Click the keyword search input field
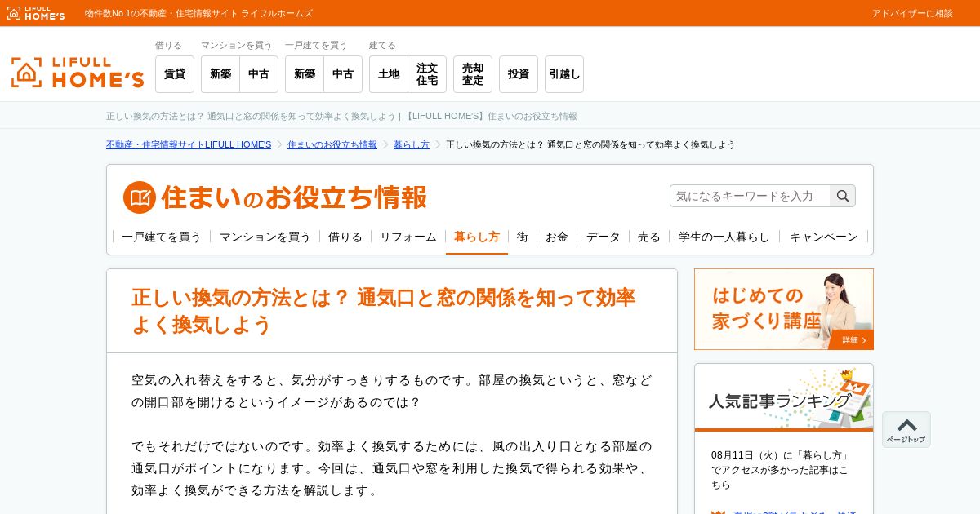 (751, 196)
